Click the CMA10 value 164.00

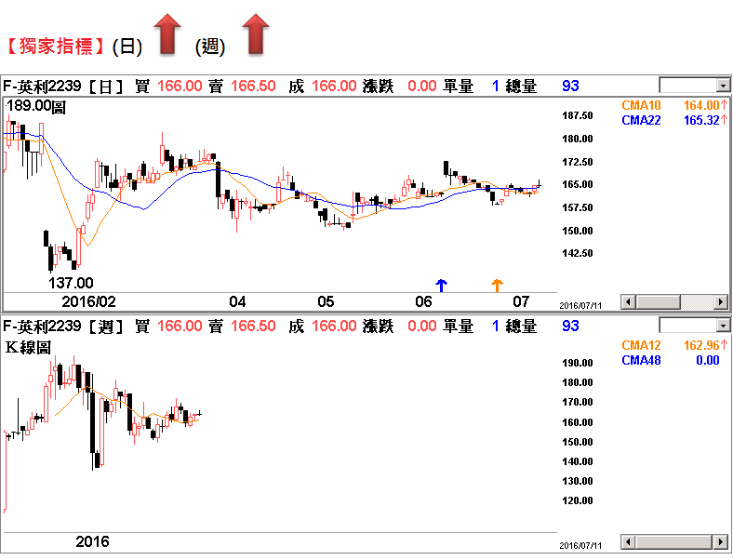point(701,106)
